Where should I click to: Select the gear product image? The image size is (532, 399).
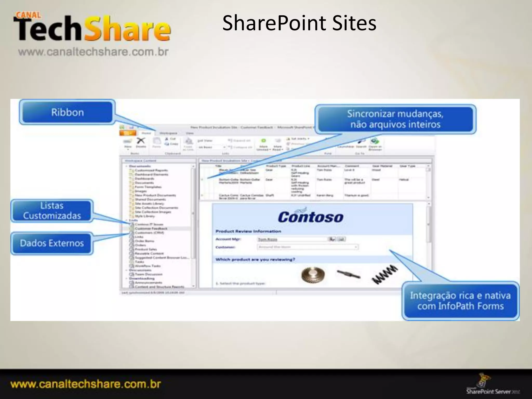tap(313, 275)
